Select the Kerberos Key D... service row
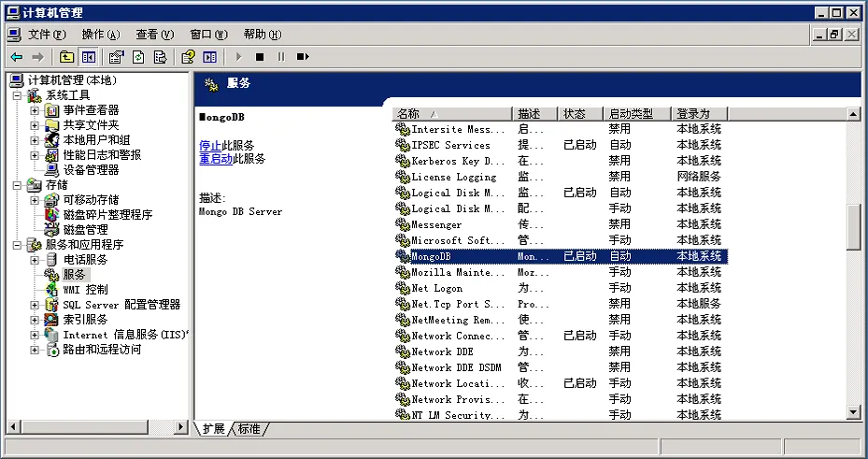 pyautogui.click(x=560, y=161)
